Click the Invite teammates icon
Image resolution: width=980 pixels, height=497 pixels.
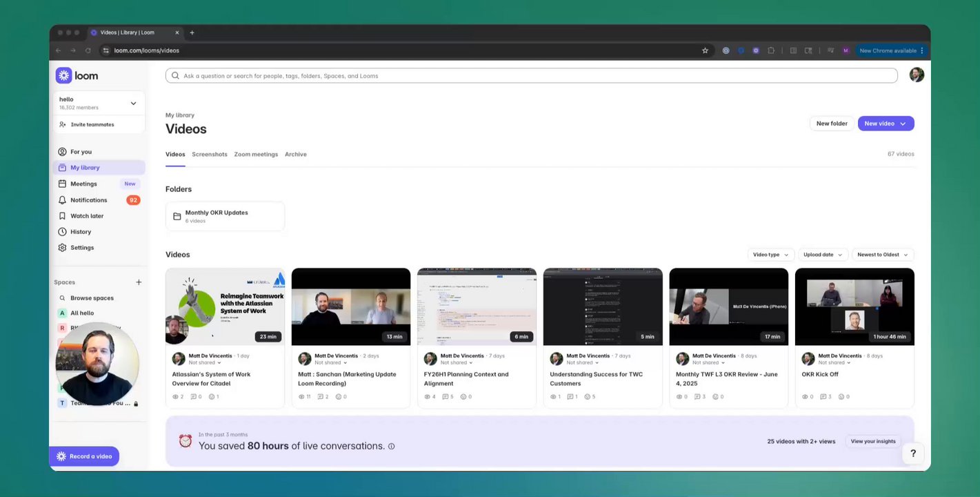coord(63,125)
